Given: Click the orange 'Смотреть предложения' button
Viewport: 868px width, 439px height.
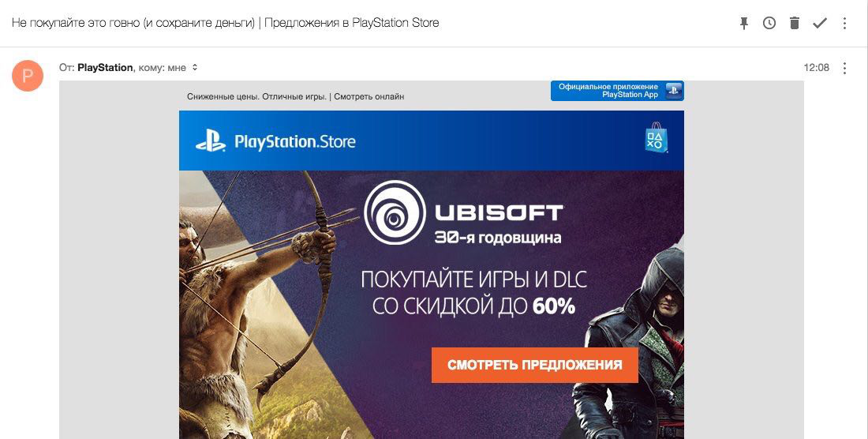Looking at the screenshot, I should coord(535,365).
